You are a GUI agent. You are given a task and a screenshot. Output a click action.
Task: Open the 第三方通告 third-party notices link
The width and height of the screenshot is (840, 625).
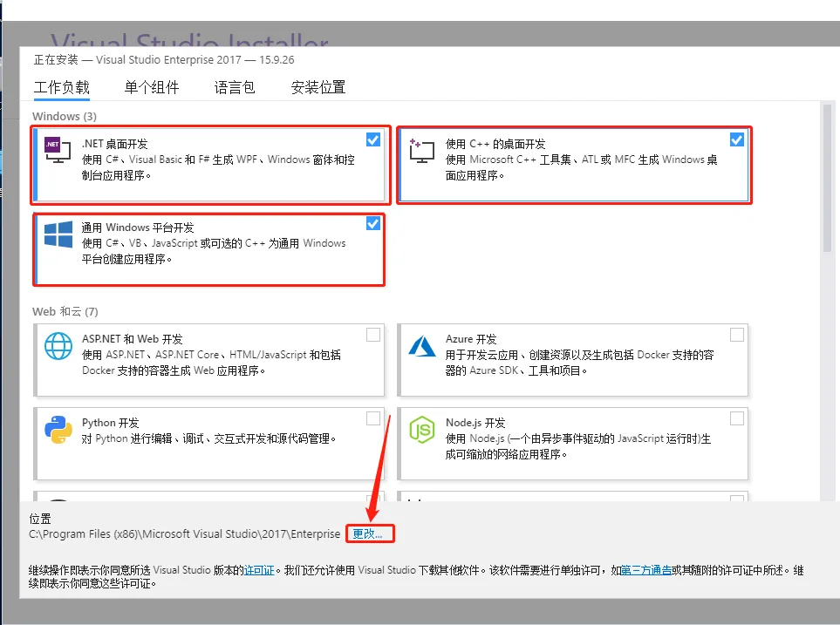(x=646, y=570)
